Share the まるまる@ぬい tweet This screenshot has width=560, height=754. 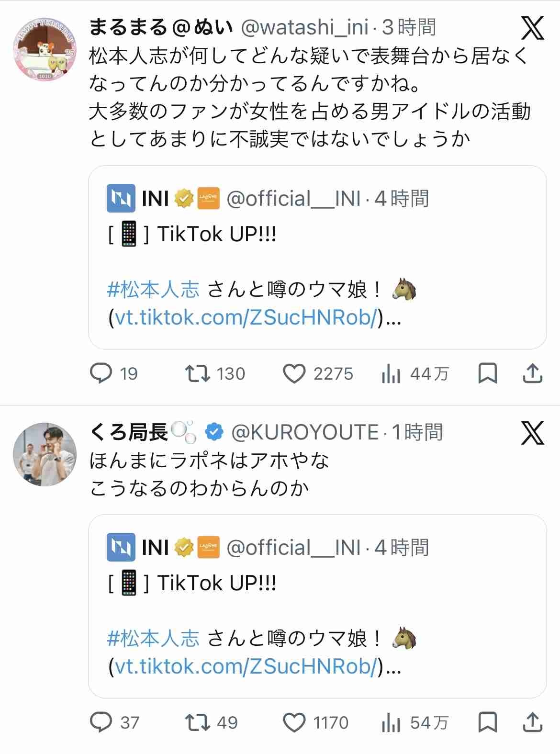pos(533,373)
